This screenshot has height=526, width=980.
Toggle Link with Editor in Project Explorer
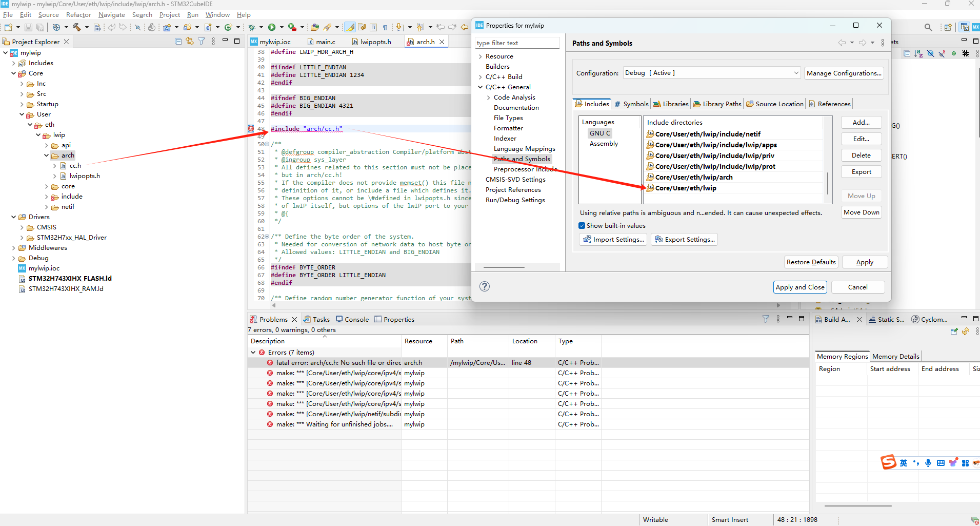click(x=190, y=42)
